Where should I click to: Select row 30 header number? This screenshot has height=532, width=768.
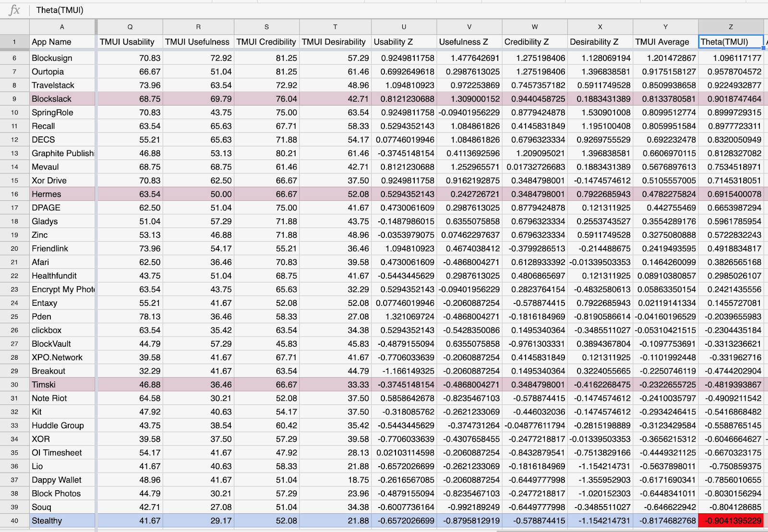coord(14,385)
